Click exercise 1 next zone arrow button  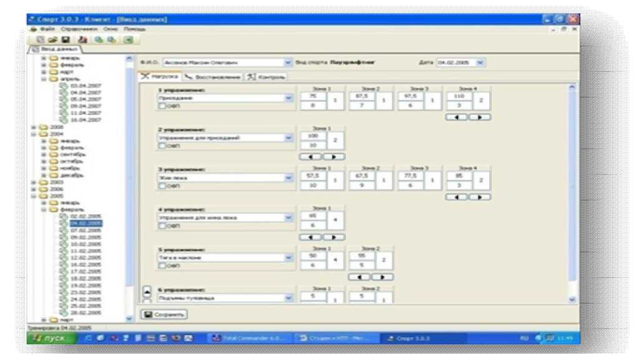[x=480, y=117]
